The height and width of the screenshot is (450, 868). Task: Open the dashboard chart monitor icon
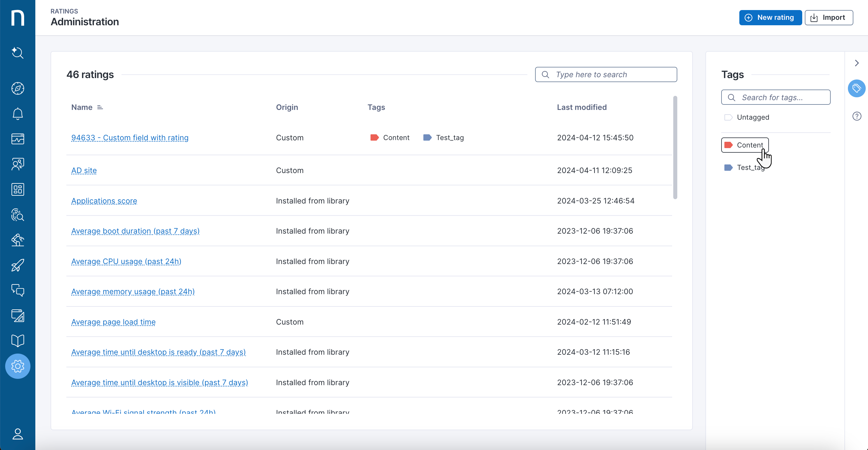pyautogui.click(x=18, y=139)
